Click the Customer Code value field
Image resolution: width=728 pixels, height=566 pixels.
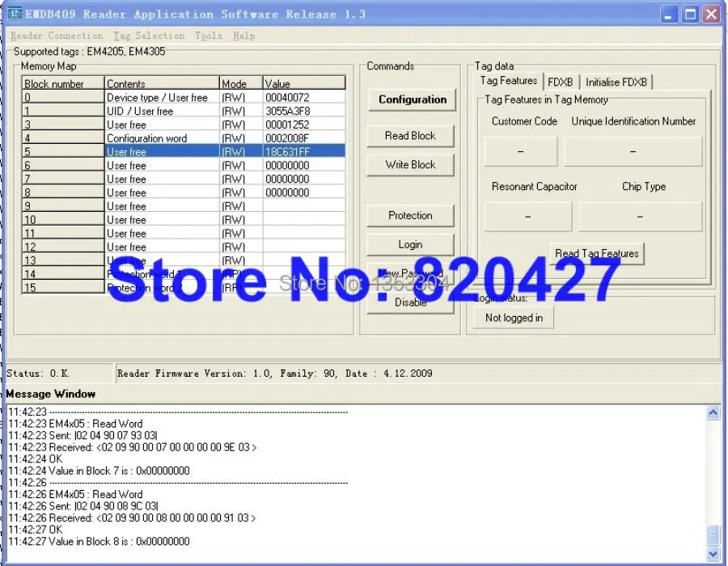point(520,150)
